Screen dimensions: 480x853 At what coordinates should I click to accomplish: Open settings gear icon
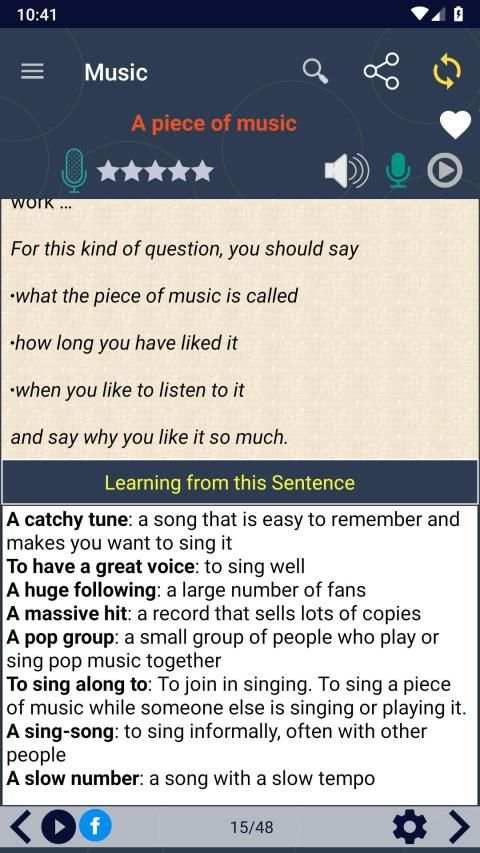coord(409,827)
